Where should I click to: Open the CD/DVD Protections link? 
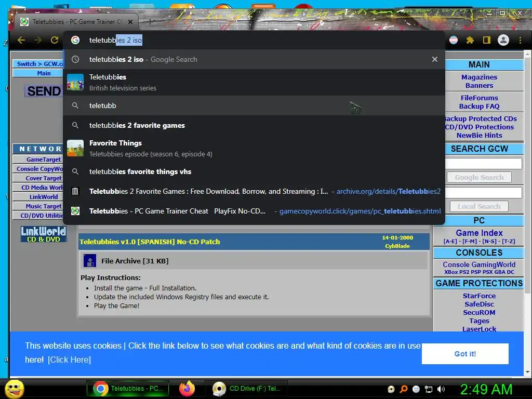coord(480,127)
